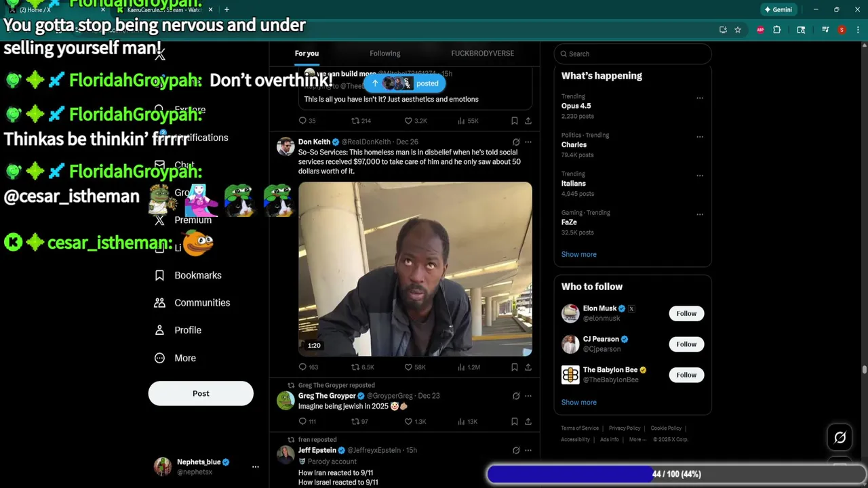Viewport: 868px width, 488px height.
Task: Open Premium in the sidebar
Action: pyautogui.click(x=183, y=220)
